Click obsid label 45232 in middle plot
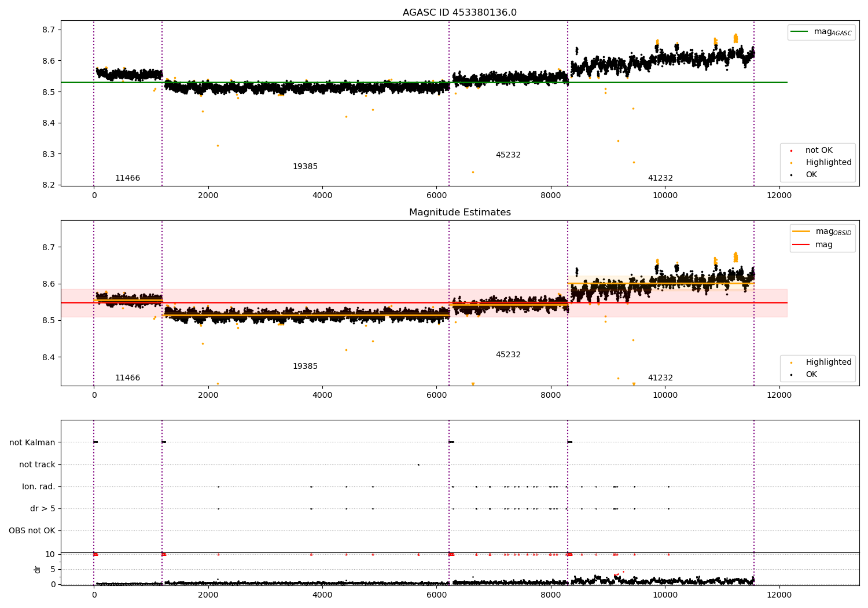Image resolution: width=868 pixels, height=608 pixels. point(508,355)
